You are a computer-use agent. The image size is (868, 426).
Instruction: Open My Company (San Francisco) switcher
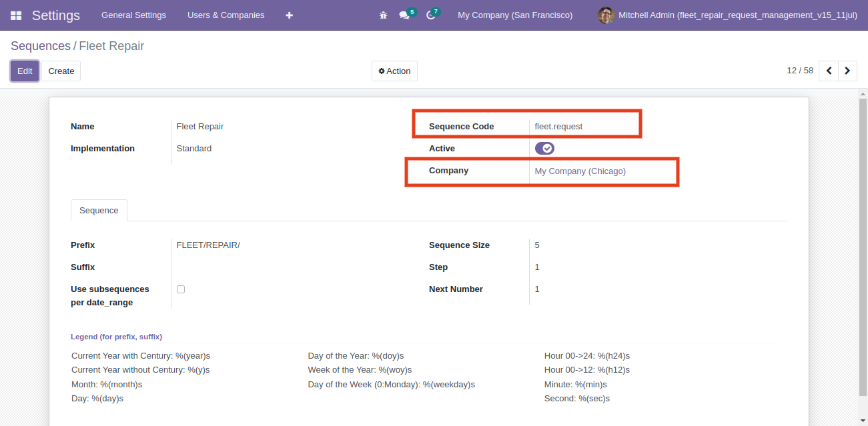tap(515, 15)
